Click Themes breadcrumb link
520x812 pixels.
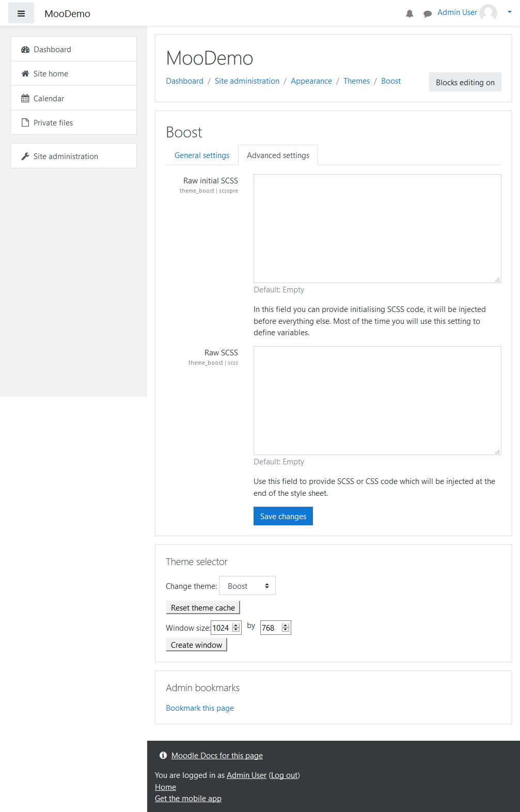pos(356,81)
